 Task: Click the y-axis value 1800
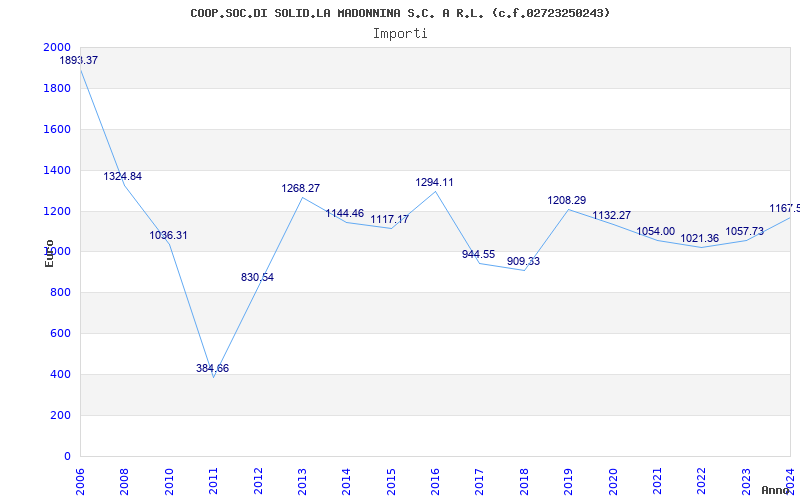point(57,88)
